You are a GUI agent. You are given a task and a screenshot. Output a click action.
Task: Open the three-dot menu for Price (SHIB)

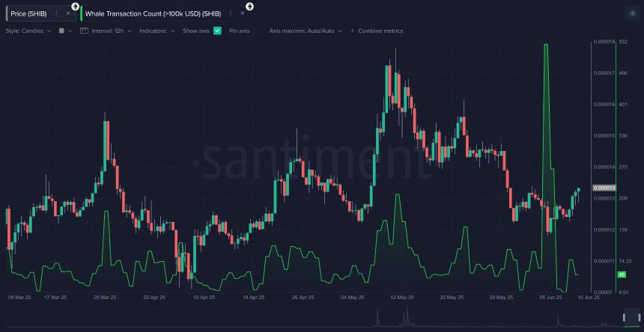(x=56, y=13)
